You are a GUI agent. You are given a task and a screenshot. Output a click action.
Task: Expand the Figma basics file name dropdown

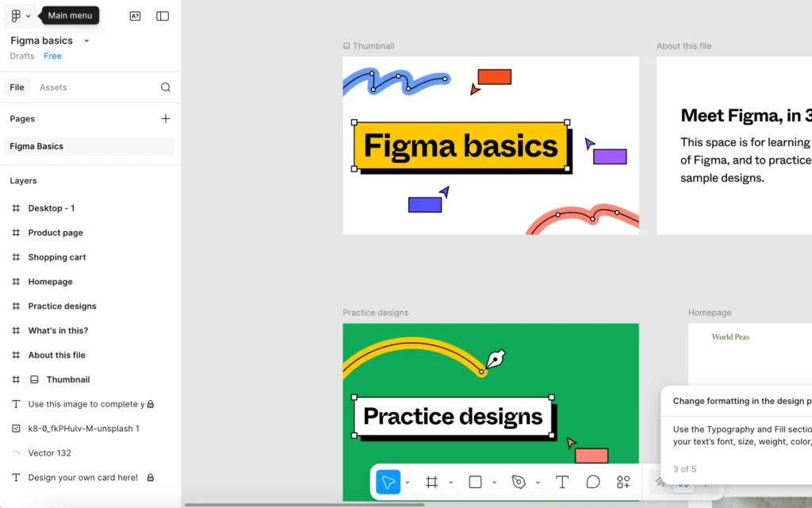click(86, 40)
